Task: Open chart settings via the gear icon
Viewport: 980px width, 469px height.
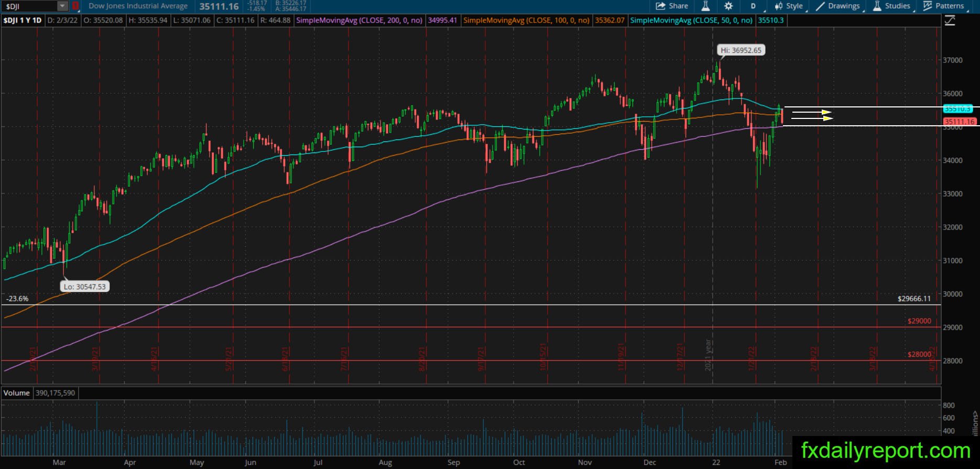Action: [x=728, y=6]
